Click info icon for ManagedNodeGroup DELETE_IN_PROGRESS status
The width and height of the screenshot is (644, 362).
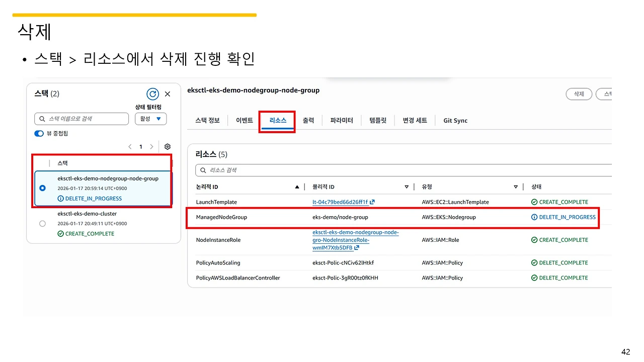(x=534, y=217)
